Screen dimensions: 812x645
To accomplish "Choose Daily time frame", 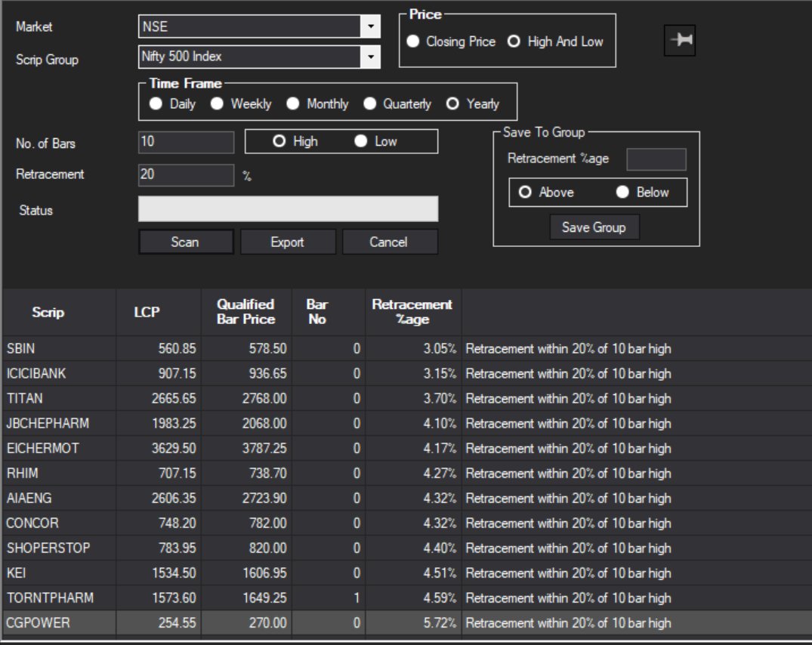I will [172, 103].
